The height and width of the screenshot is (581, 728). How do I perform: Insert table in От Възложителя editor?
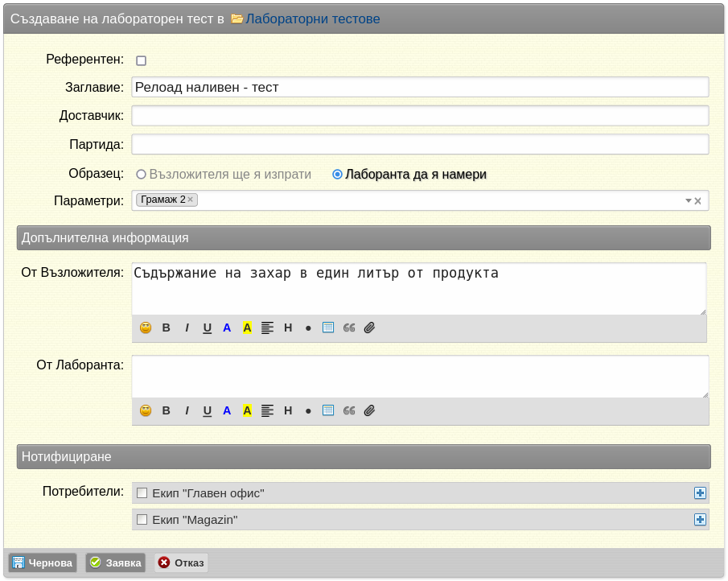328,328
